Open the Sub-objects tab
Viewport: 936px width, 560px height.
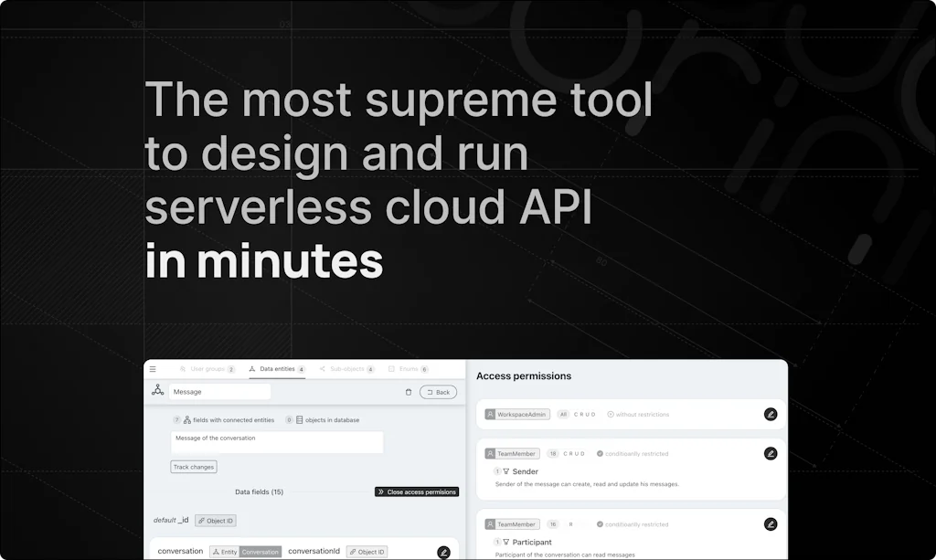pos(348,369)
